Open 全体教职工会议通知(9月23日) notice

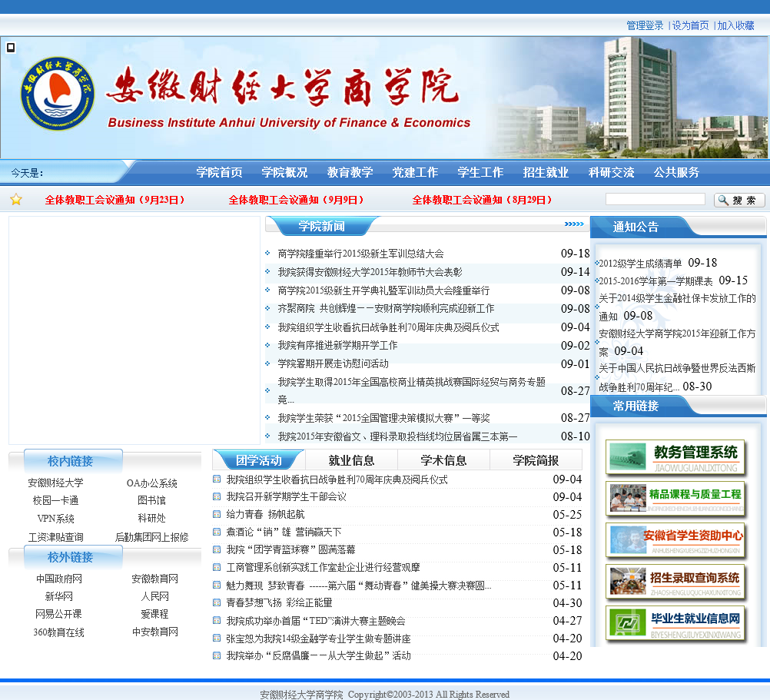click(x=115, y=200)
